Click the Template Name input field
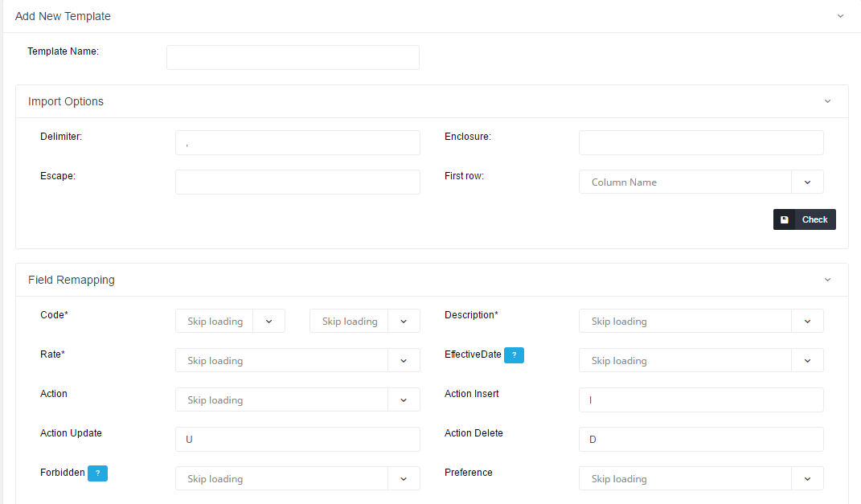 (293, 57)
